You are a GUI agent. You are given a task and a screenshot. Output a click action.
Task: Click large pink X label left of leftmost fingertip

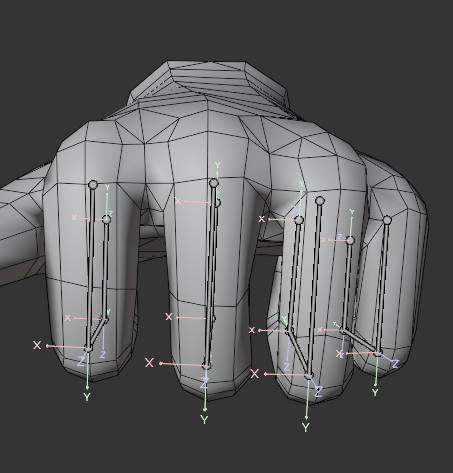tap(37, 345)
